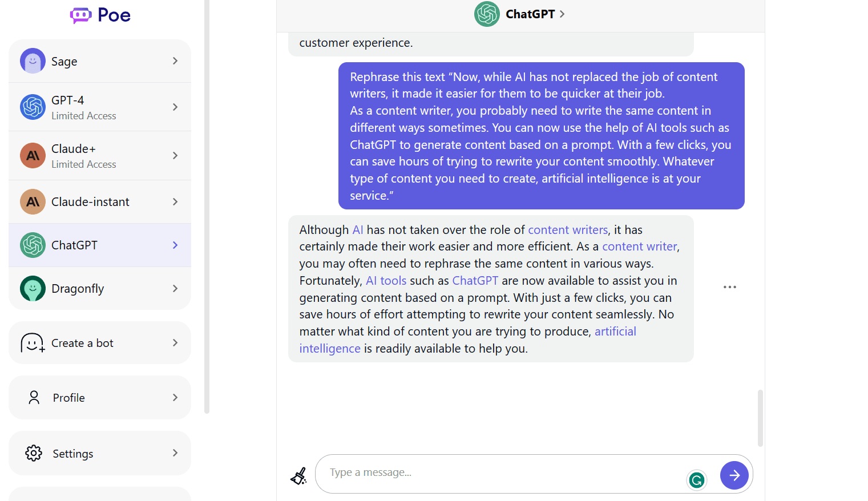Expand the ChatGPT header chevron
This screenshot has width=868, height=501.
562,14
